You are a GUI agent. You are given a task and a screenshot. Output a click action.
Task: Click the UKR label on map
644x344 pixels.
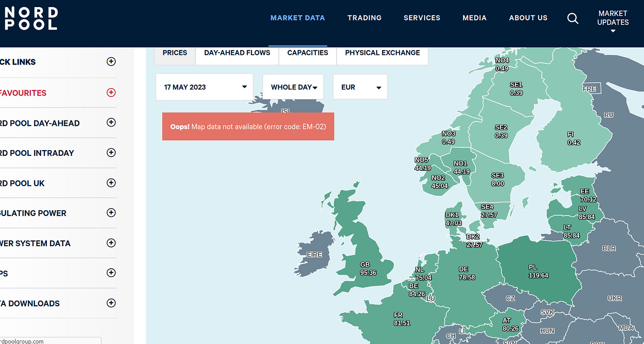614,298
